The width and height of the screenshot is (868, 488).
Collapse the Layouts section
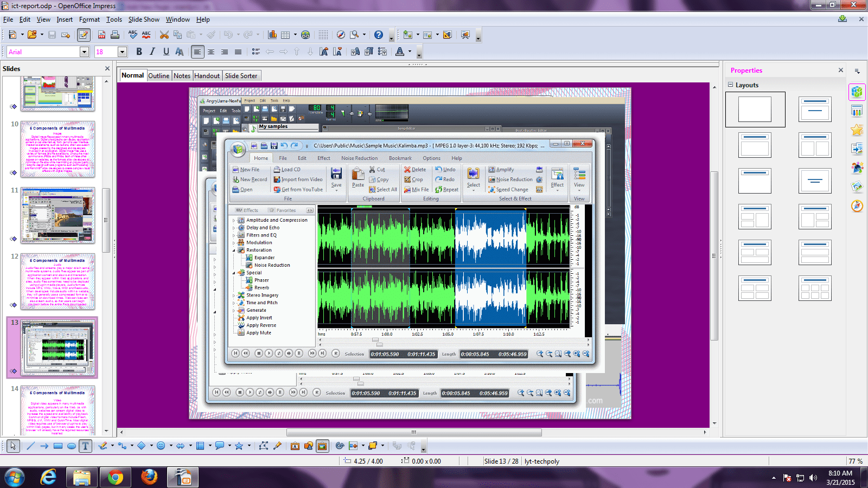(x=731, y=85)
